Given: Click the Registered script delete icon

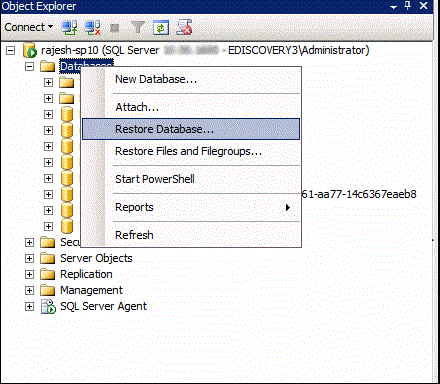Looking at the screenshot, I should [184, 27].
